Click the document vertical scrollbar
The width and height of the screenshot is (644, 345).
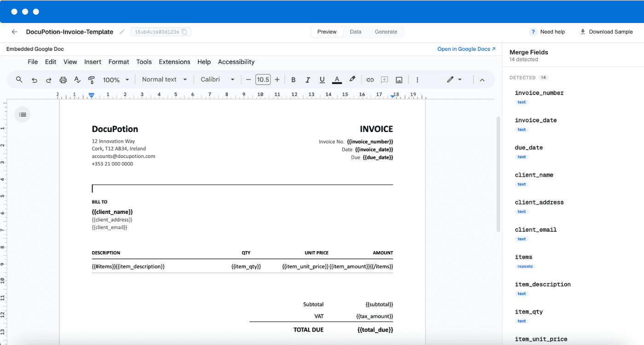[x=498, y=174]
